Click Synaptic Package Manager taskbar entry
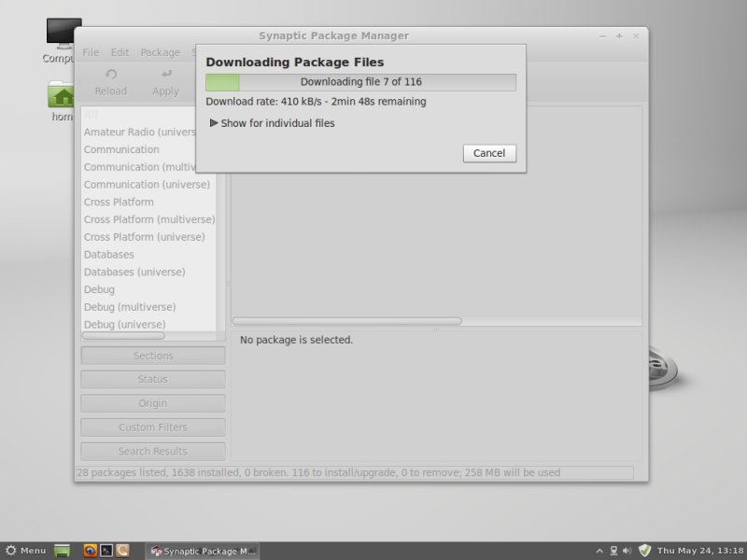Viewport: 747px width, 560px height. 203,551
